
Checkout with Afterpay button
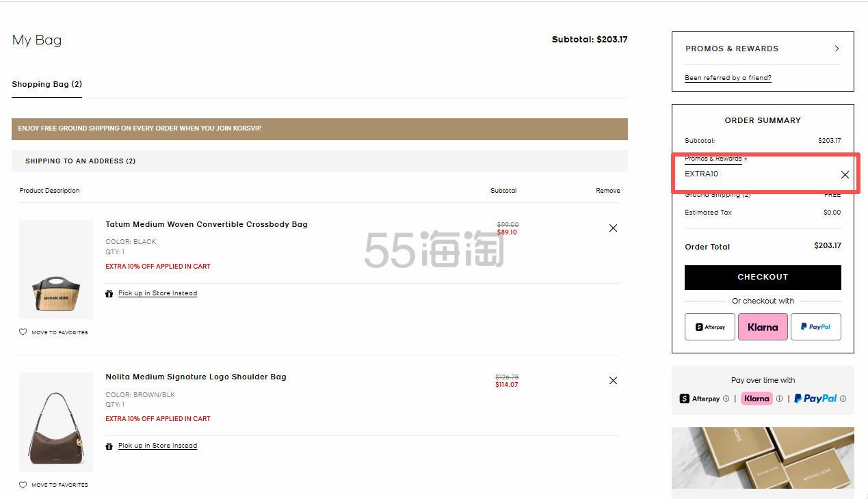pyautogui.click(x=710, y=327)
